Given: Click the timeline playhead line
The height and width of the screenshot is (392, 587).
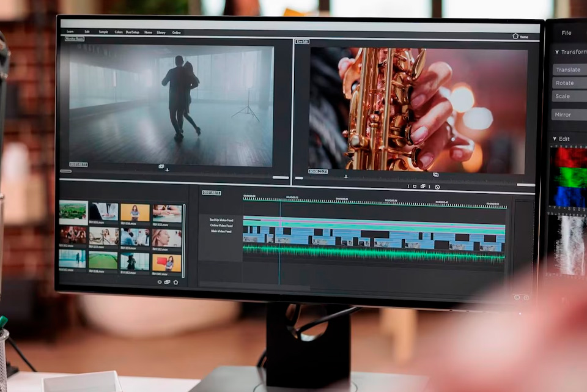Looking at the screenshot, I should click(x=279, y=243).
